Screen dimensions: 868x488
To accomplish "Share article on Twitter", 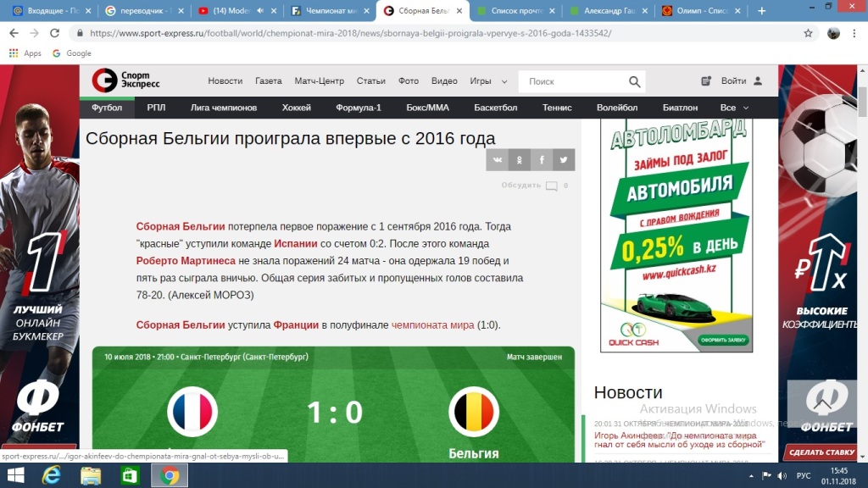I will pyautogui.click(x=564, y=160).
